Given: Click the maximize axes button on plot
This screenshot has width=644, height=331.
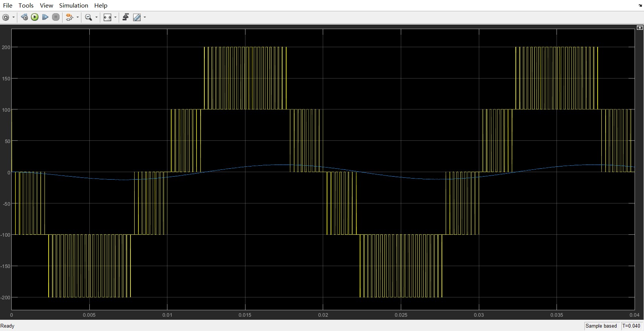Looking at the screenshot, I should 640,28.
